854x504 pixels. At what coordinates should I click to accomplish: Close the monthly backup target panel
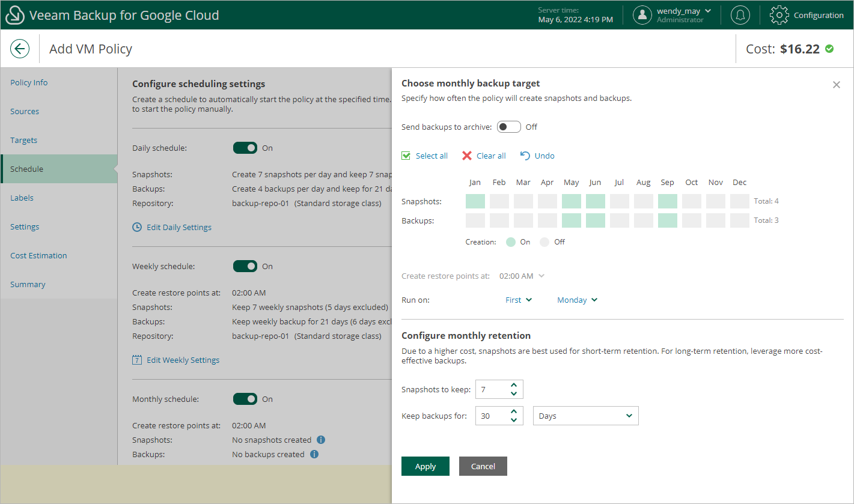(837, 85)
